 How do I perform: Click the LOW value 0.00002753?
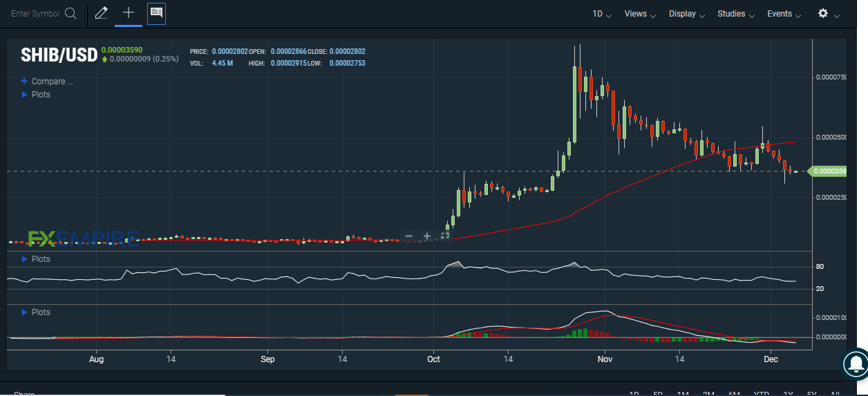click(x=348, y=64)
